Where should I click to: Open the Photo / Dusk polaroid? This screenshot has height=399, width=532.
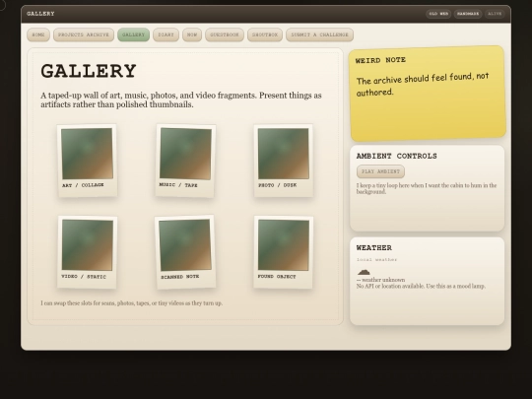click(x=284, y=161)
